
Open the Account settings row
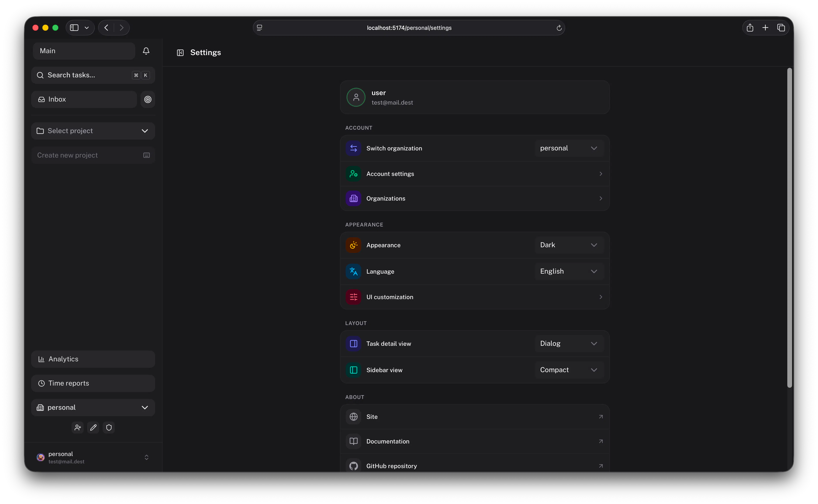(475, 174)
